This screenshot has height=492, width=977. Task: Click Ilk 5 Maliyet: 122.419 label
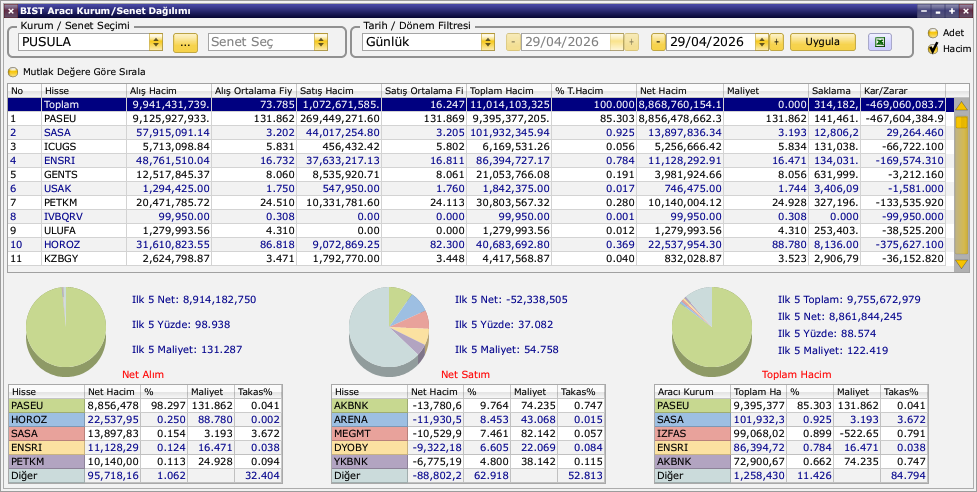click(x=833, y=350)
